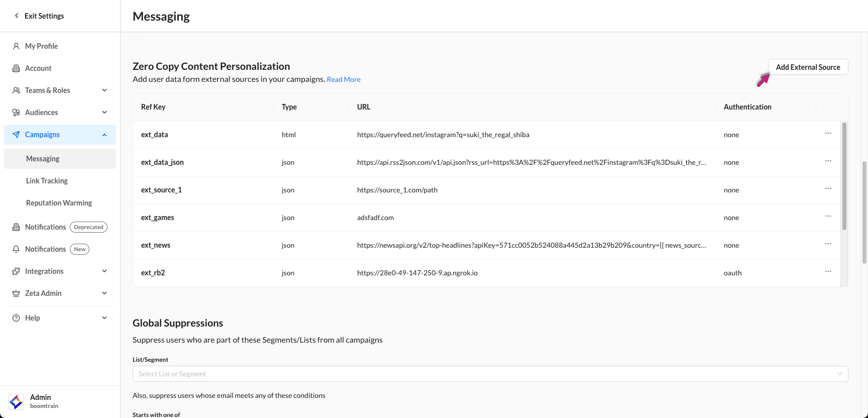Click the bell icon for Notifications New
This screenshot has height=418, width=868.
pos(16,249)
